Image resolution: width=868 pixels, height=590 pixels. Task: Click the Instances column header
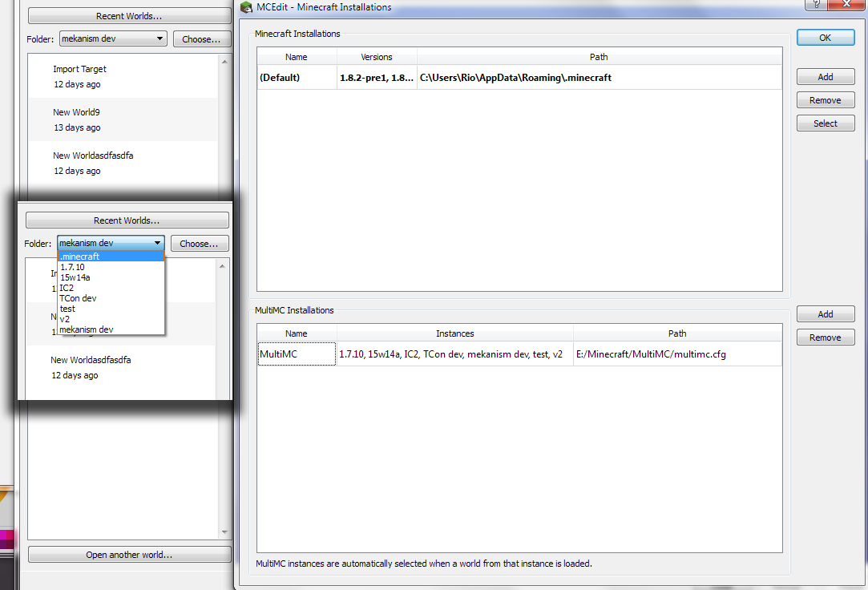coord(455,333)
